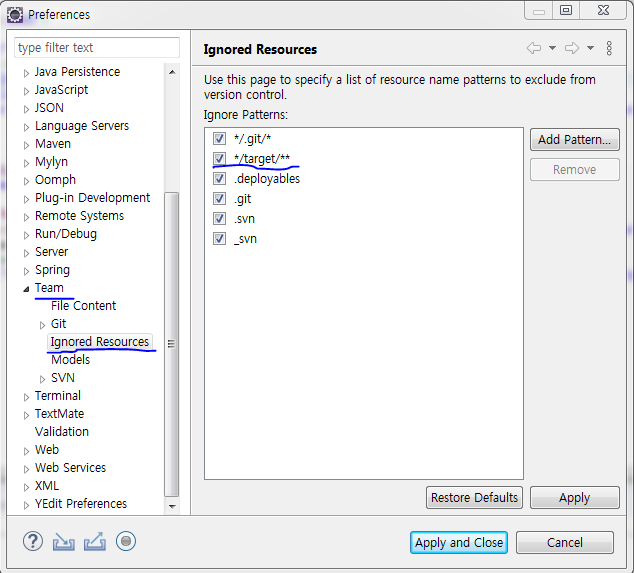Select Remote Systems in the tree

click(x=79, y=216)
